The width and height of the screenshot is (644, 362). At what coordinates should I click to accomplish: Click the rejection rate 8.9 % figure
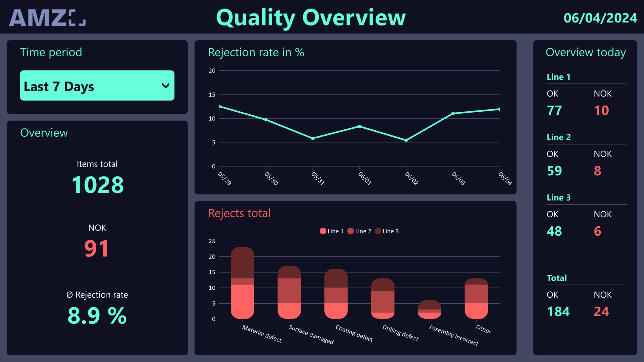point(97,314)
